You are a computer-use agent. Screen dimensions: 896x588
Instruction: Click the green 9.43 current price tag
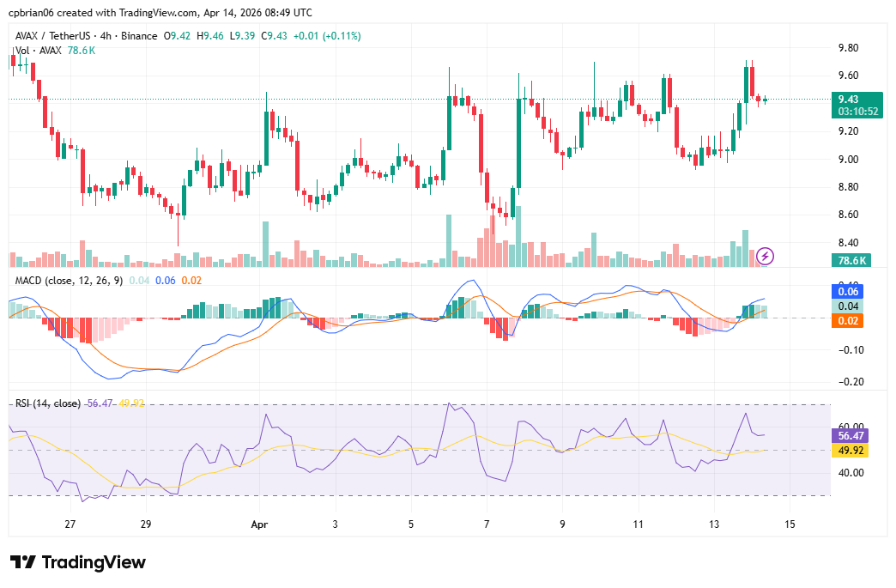[857, 99]
